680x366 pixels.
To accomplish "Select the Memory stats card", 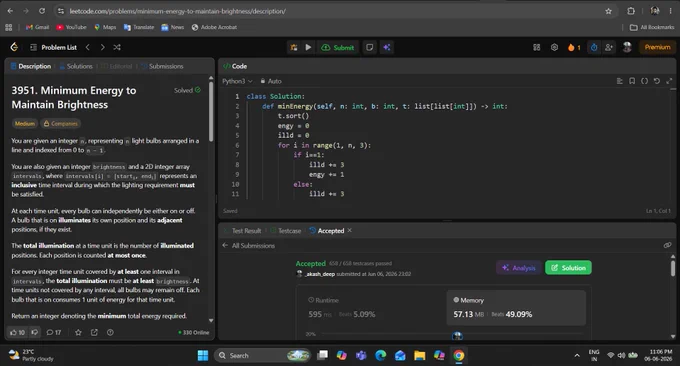I will pyautogui.click(x=516, y=307).
